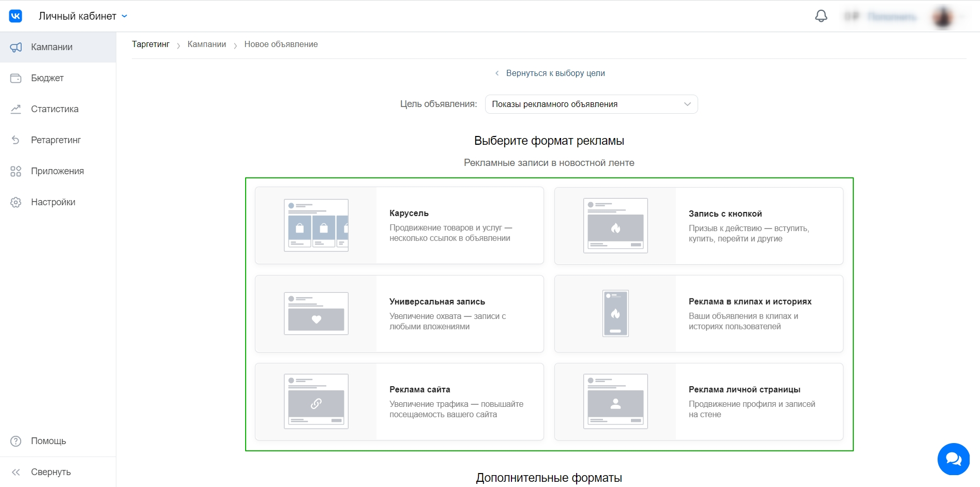980x487 pixels.
Task: Open Приложения in the sidebar
Action: point(58,171)
